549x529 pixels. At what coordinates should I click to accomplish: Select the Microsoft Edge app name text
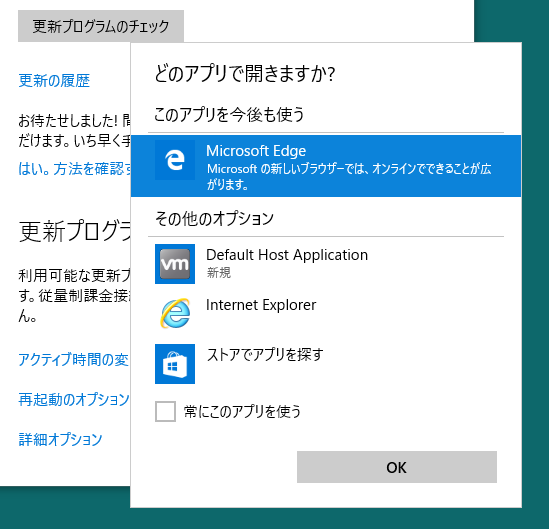(256, 151)
